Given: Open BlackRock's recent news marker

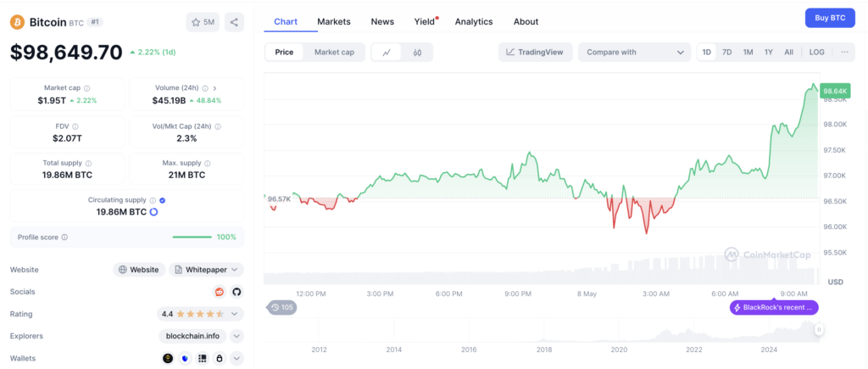Looking at the screenshot, I should coord(774,307).
